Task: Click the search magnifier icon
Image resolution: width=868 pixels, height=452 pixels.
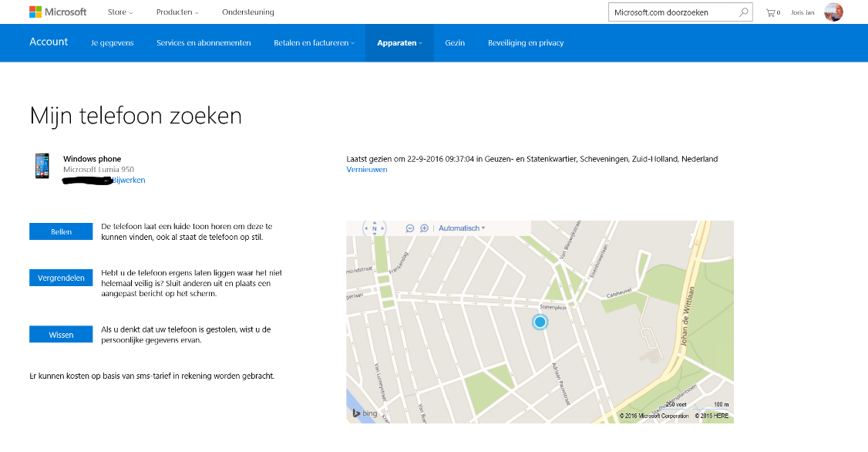Action: click(x=743, y=12)
